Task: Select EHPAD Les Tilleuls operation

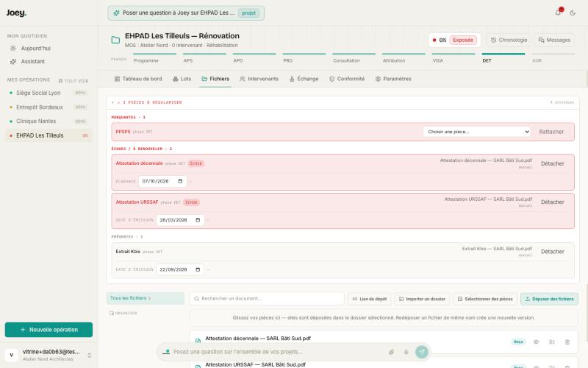Action: coord(49,135)
